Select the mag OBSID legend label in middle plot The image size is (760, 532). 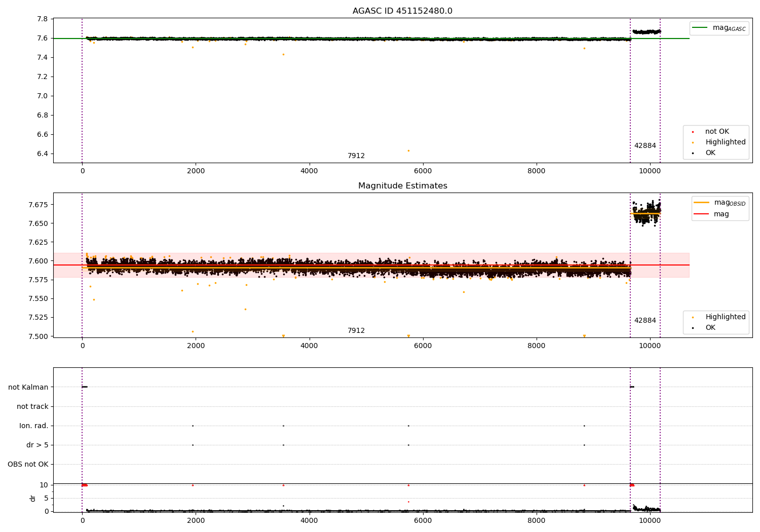click(730, 203)
